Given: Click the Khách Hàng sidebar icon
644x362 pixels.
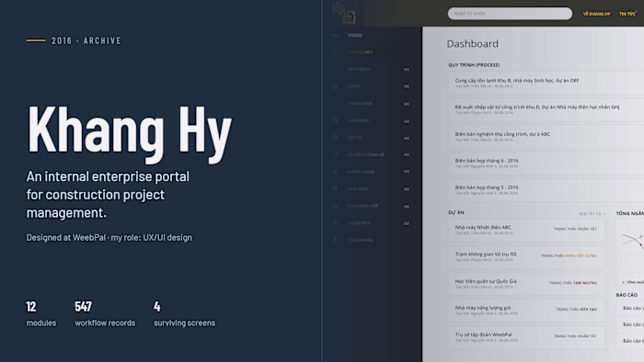Looking at the screenshot, I should [x=335, y=172].
